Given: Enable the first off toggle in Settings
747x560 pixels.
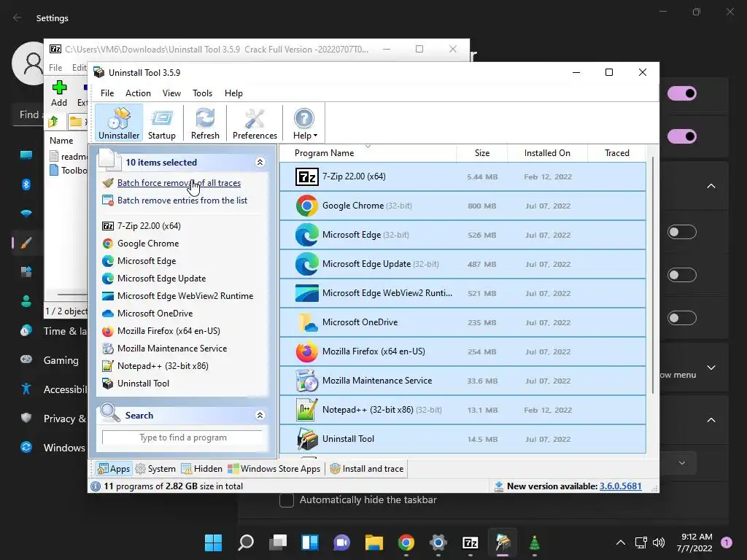Looking at the screenshot, I should click(x=682, y=232).
